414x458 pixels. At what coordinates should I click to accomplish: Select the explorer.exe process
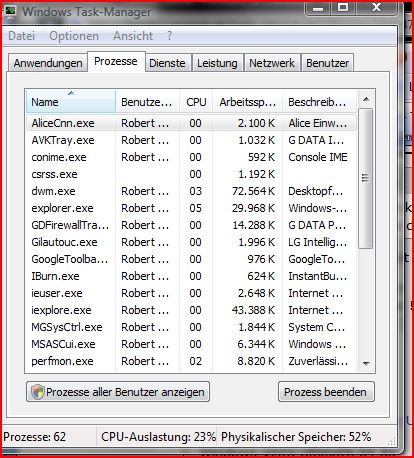pos(191,208)
